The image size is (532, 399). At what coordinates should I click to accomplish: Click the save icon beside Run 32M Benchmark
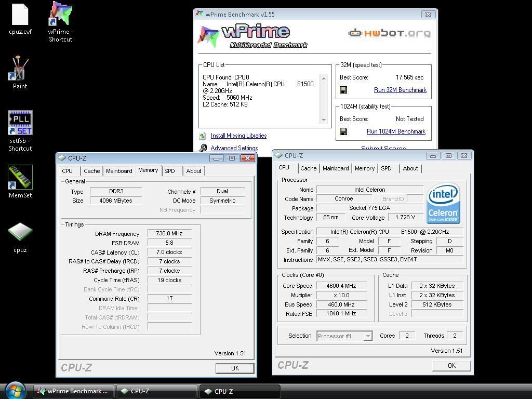point(343,90)
